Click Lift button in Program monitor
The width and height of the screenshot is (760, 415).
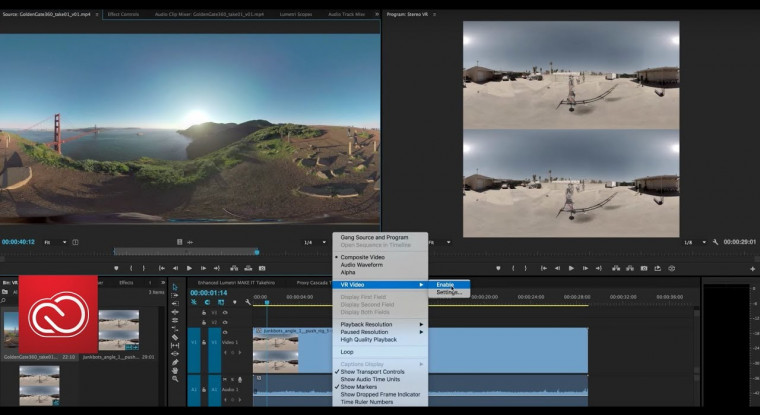616,268
